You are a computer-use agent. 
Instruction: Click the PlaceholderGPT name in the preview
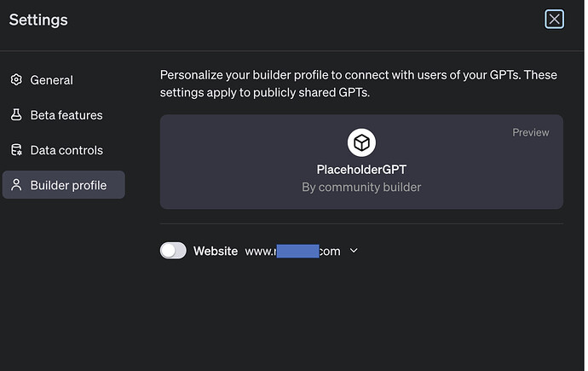361,170
